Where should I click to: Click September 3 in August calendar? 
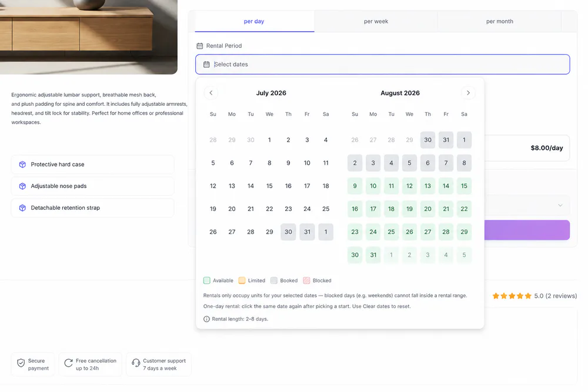pyautogui.click(x=427, y=255)
